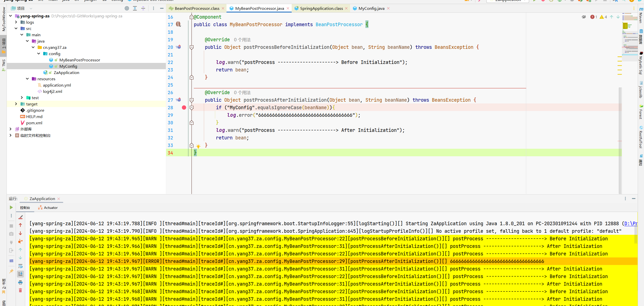Viewport: 644px width, 306px height.
Task: Fold the if block at line 28
Action: pyautogui.click(x=192, y=107)
